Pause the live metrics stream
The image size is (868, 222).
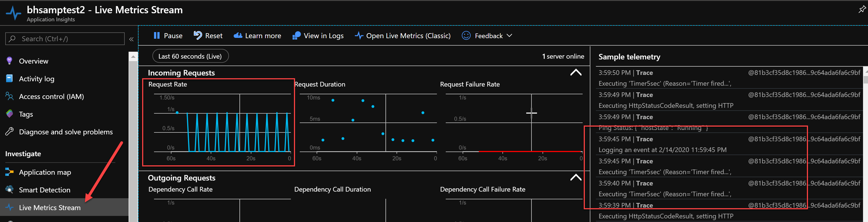click(168, 35)
